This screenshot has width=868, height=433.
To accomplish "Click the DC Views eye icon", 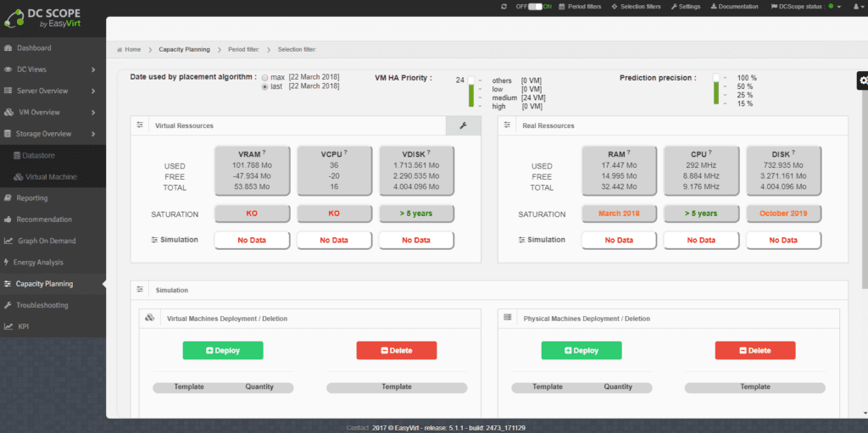I will [x=8, y=69].
